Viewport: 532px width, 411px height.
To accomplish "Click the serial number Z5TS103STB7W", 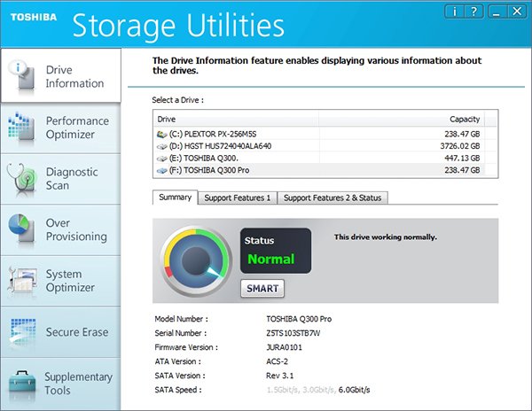I will click(293, 333).
